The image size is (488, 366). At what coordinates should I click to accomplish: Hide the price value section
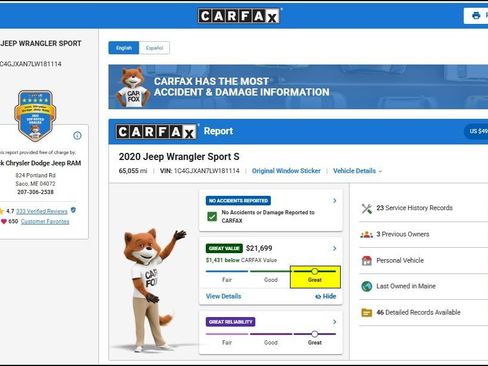coord(325,296)
